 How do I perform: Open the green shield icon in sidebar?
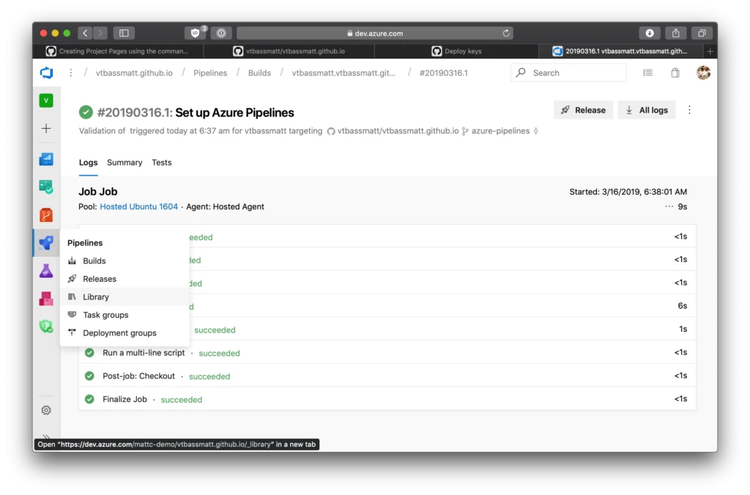click(46, 327)
